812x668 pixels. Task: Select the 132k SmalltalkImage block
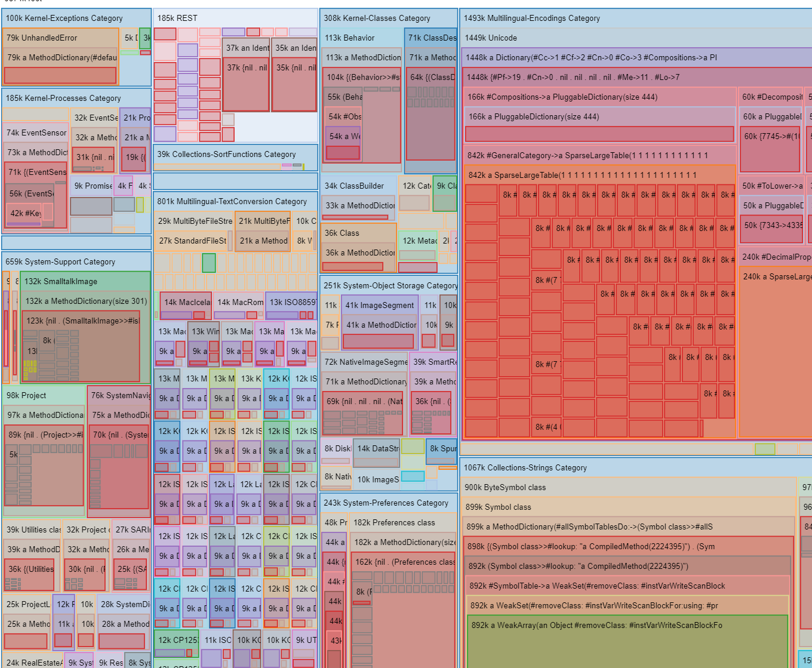[61, 282]
